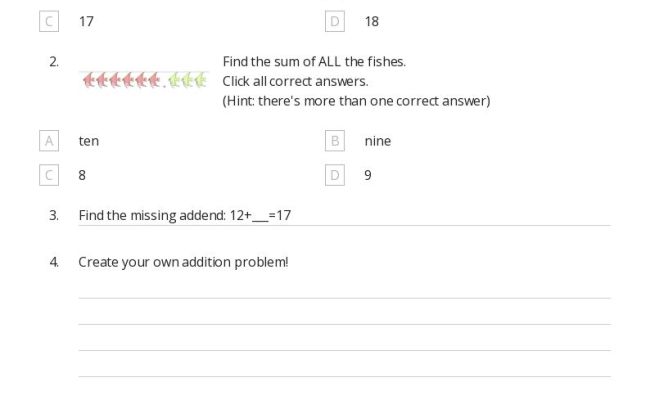650x400 pixels.
Task: Tick checkbox C beside answer 8
Action: coord(49,175)
